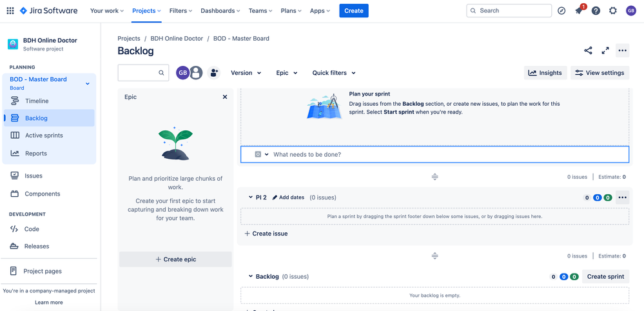Click the add people icon
This screenshot has width=644, height=311.
(x=213, y=73)
